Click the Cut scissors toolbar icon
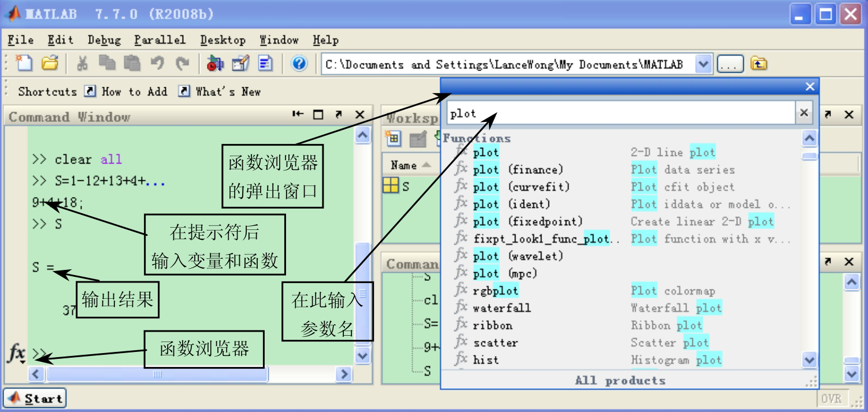 83,64
